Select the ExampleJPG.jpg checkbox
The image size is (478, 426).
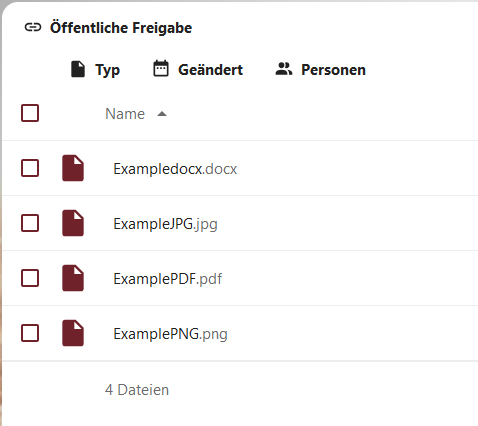click(30, 223)
